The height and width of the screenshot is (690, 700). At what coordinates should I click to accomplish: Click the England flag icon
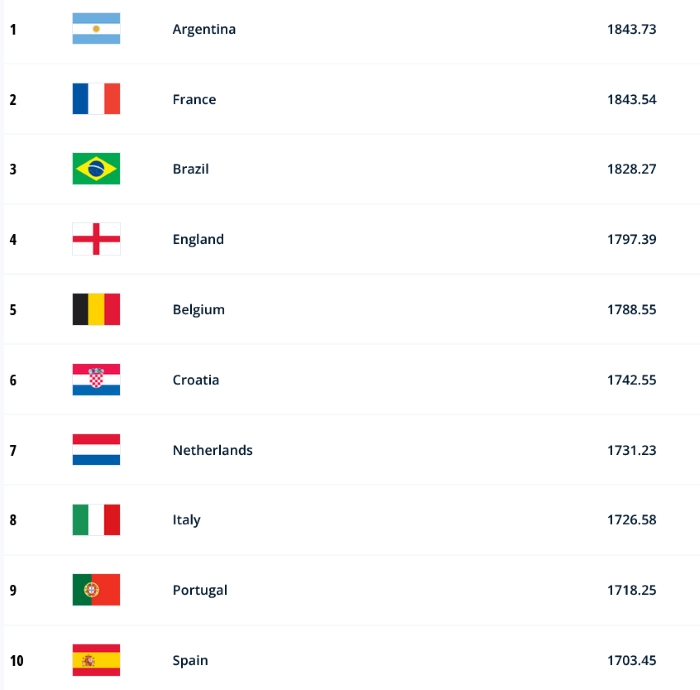point(96,239)
